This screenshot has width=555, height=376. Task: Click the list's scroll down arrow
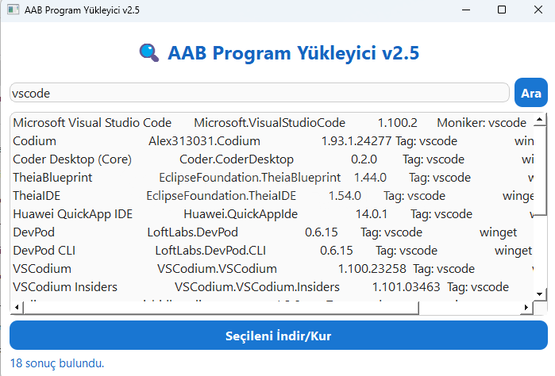pyautogui.click(x=540, y=294)
